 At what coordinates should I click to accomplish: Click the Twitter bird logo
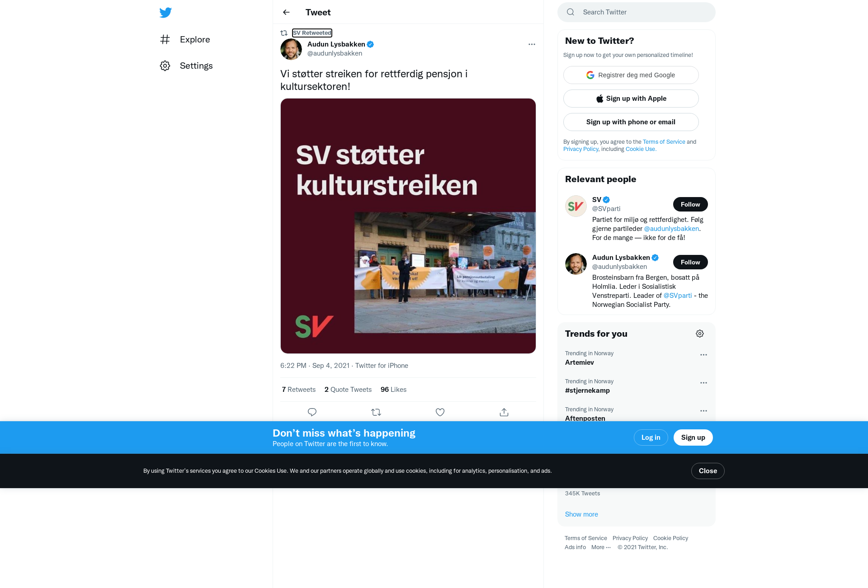pos(165,12)
